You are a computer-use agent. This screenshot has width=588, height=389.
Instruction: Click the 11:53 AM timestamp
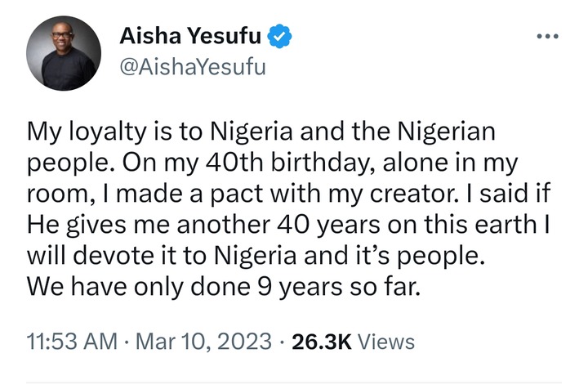click(x=72, y=342)
